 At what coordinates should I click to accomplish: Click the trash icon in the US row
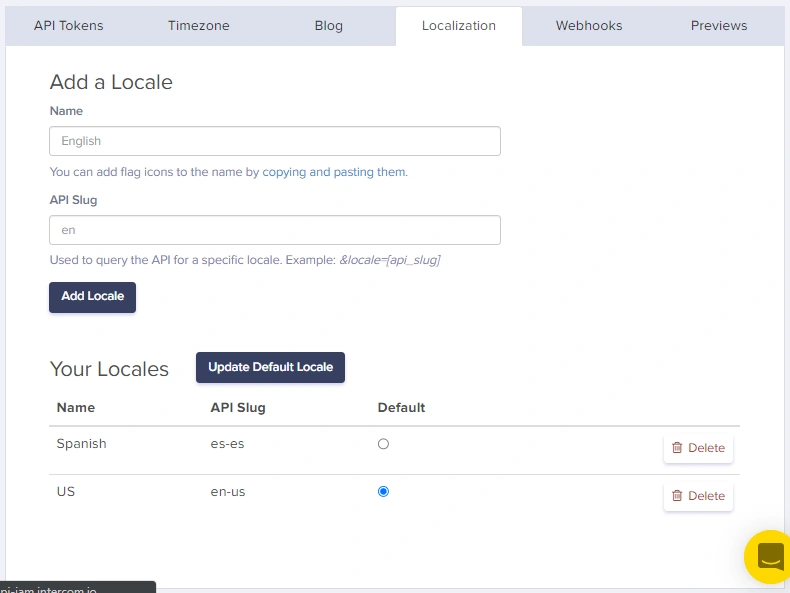tap(677, 496)
